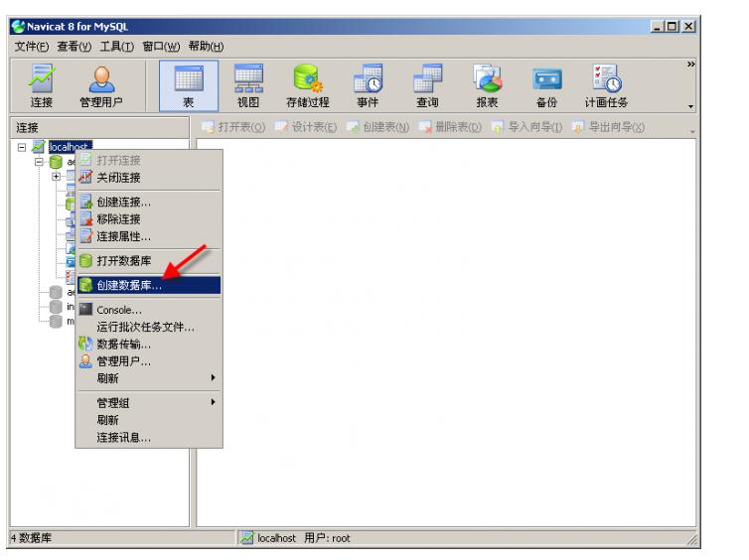
Task: Click the 连接属性 icon in context menu
Action: pyautogui.click(x=85, y=236)
